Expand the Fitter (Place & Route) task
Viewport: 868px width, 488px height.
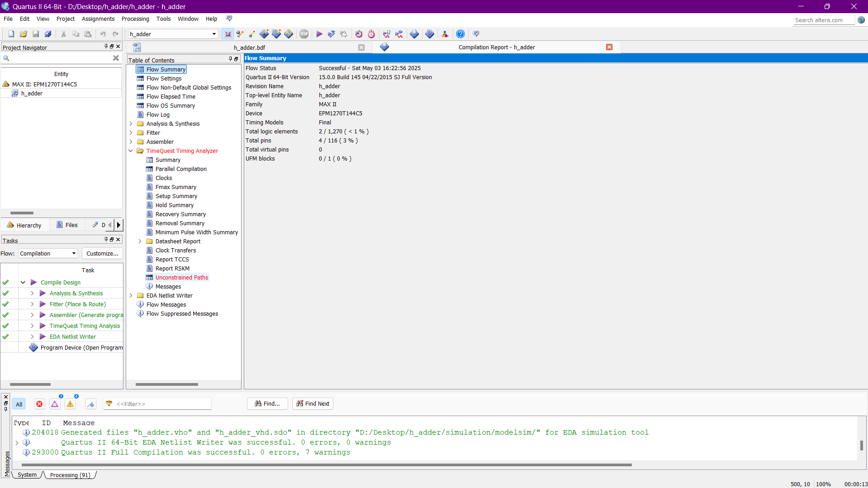tap(32, 304)
